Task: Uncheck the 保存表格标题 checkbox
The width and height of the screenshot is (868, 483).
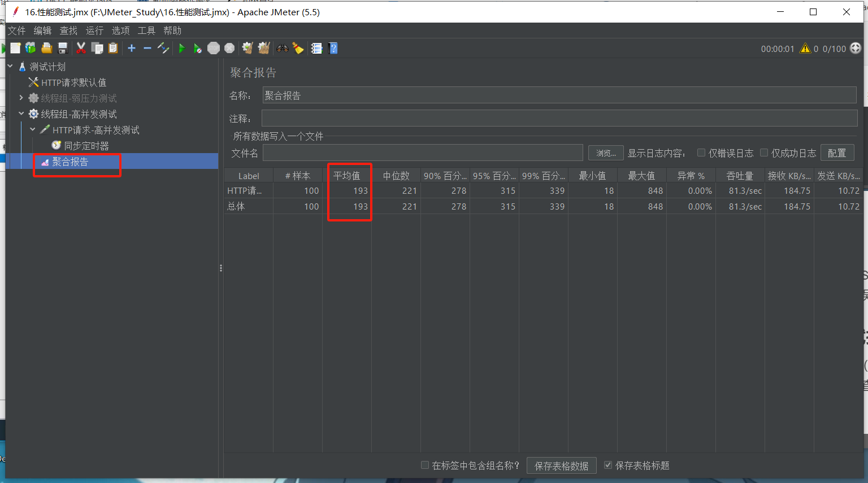Action: 608,465
